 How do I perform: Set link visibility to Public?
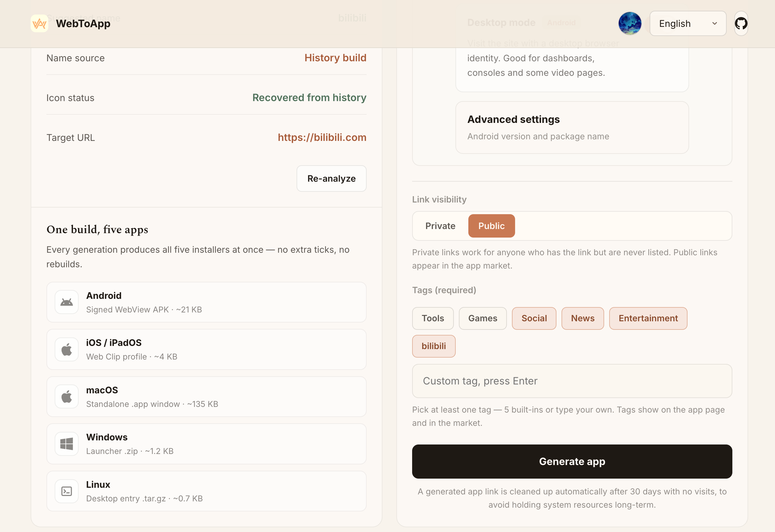pyautogui.click(x=491, y=226)
